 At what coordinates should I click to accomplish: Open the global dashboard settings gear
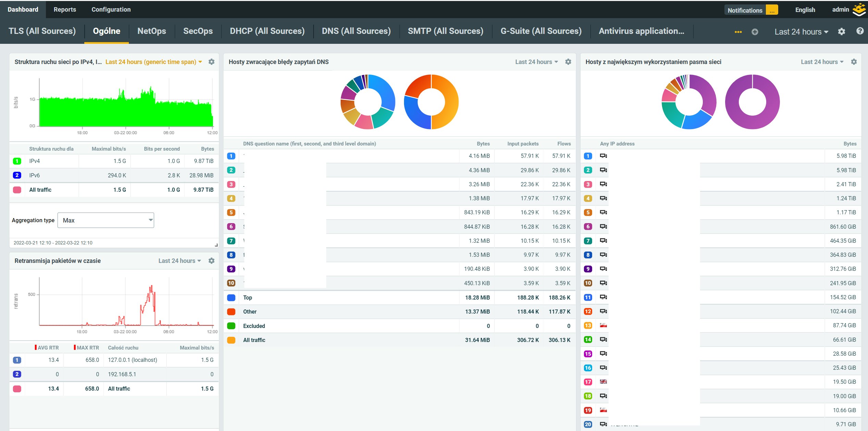click(x=841, y=31)
